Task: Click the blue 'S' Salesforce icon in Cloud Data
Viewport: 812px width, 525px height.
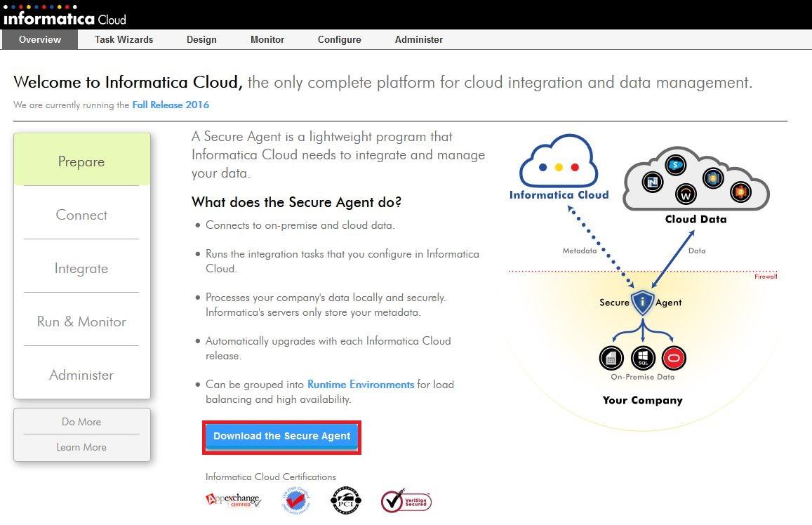Action: [x=675, y=165]
